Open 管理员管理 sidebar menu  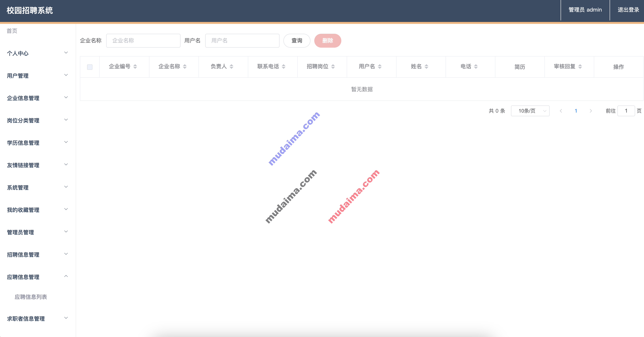click(x=38, y=232)
